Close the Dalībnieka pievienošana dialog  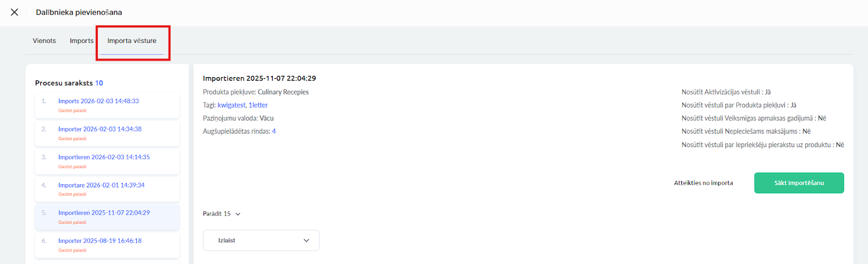pyautogui.click(x=15, y=12)
